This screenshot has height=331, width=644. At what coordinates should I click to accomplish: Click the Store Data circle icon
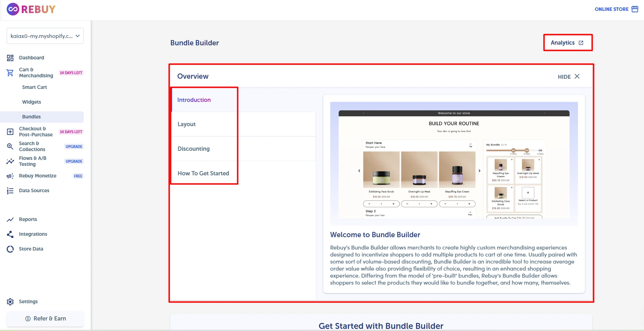10,249
